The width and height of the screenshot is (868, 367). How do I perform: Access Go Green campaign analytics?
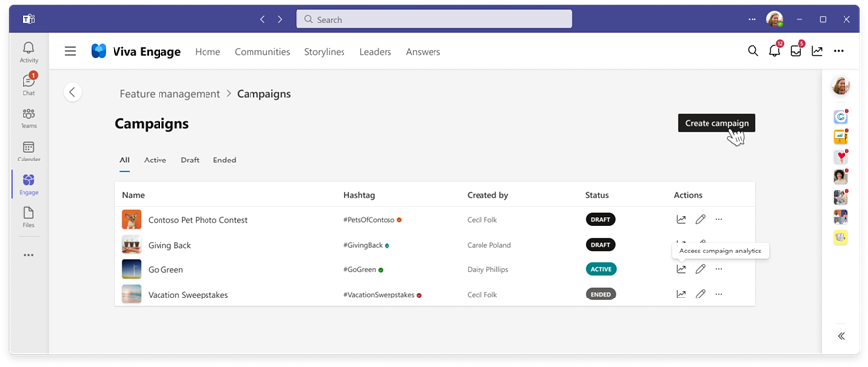[681, 269]
